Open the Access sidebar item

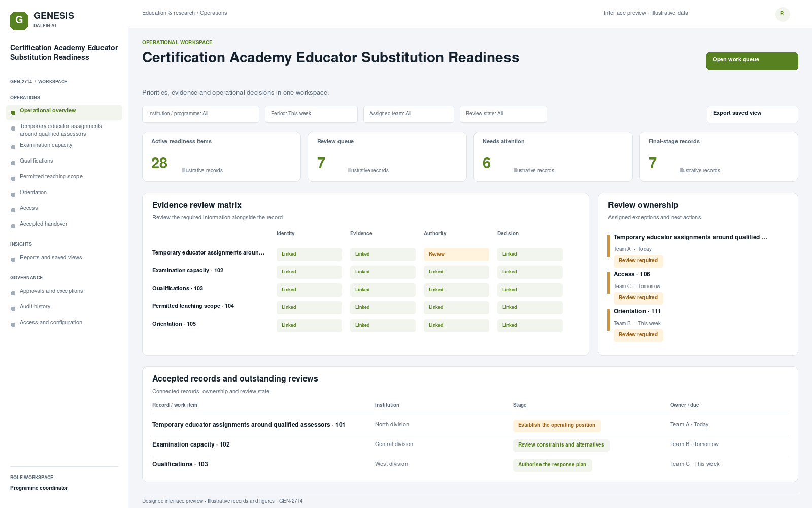coord(64,208)
